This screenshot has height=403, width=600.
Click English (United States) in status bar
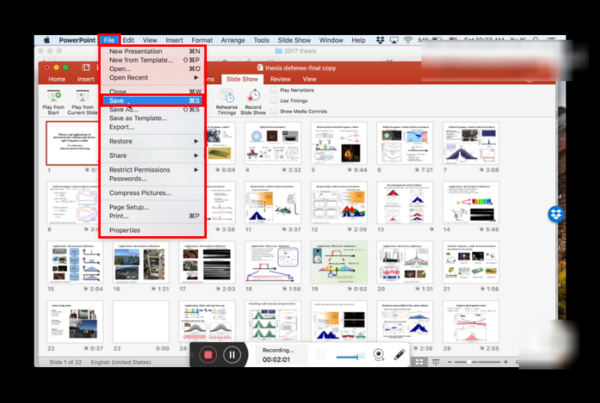[x=121, y=362]
